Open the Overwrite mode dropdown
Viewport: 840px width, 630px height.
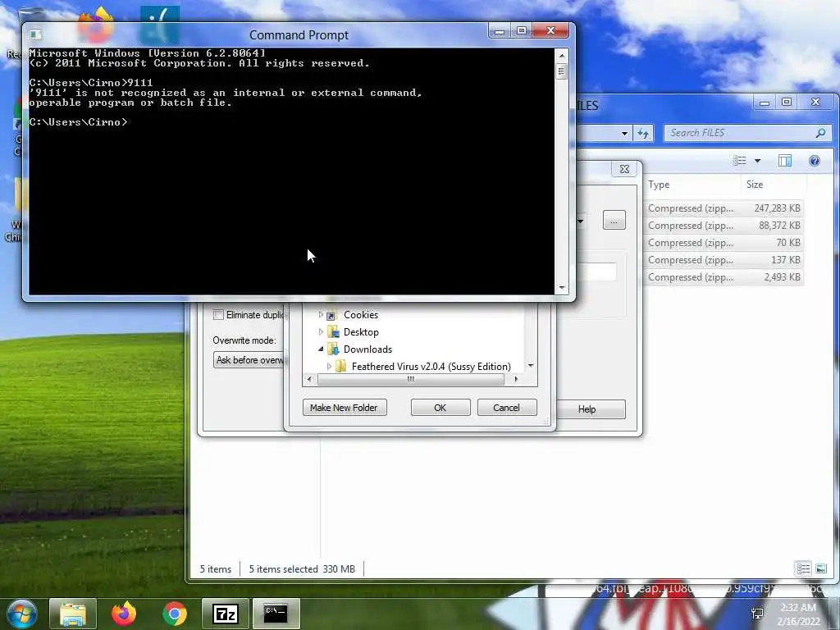(249, 360)
